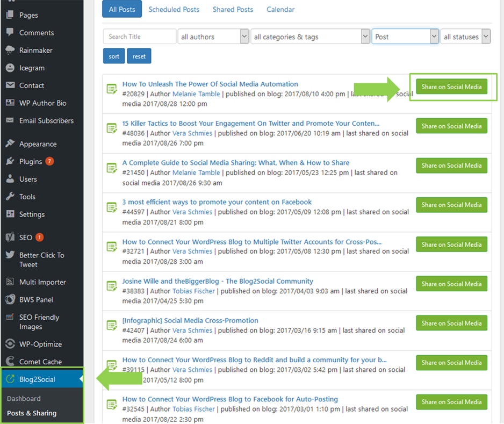Switch to the All Posts tab
504x424 pixels.
click(x=122, y=9)
